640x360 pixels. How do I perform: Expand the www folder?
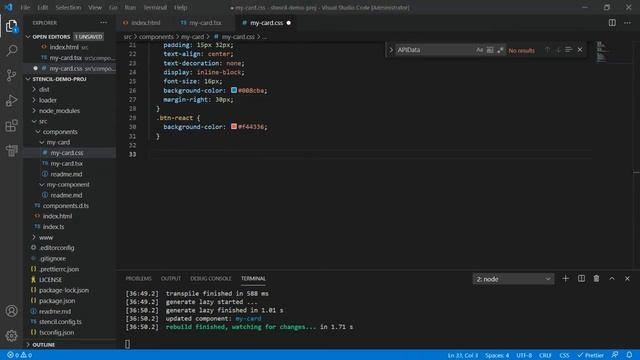click(46, 237)
